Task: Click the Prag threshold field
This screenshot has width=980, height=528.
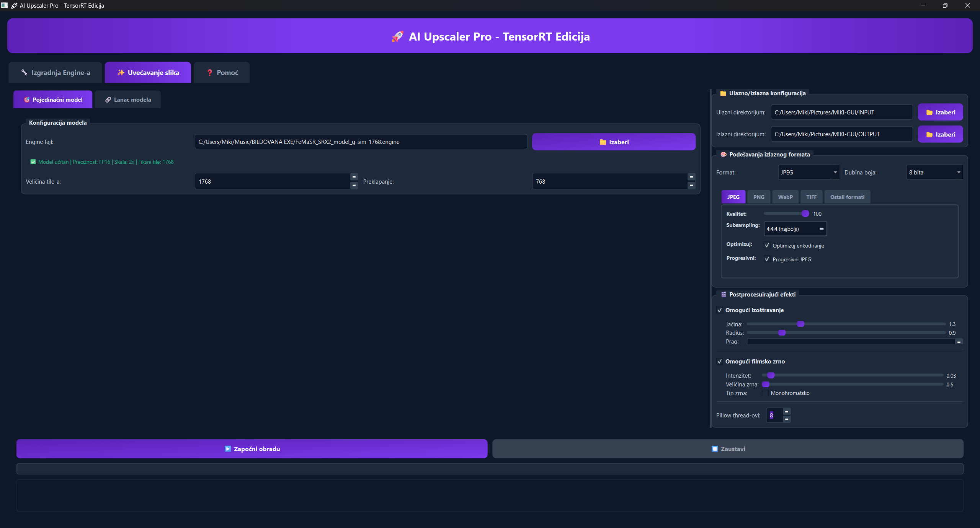Action: [x=851, y=341]
